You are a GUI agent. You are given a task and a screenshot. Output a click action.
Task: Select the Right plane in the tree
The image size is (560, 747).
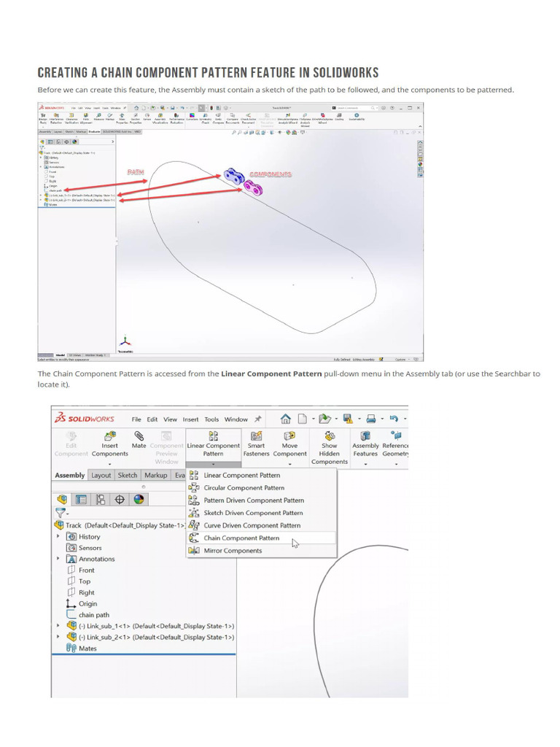81,592
